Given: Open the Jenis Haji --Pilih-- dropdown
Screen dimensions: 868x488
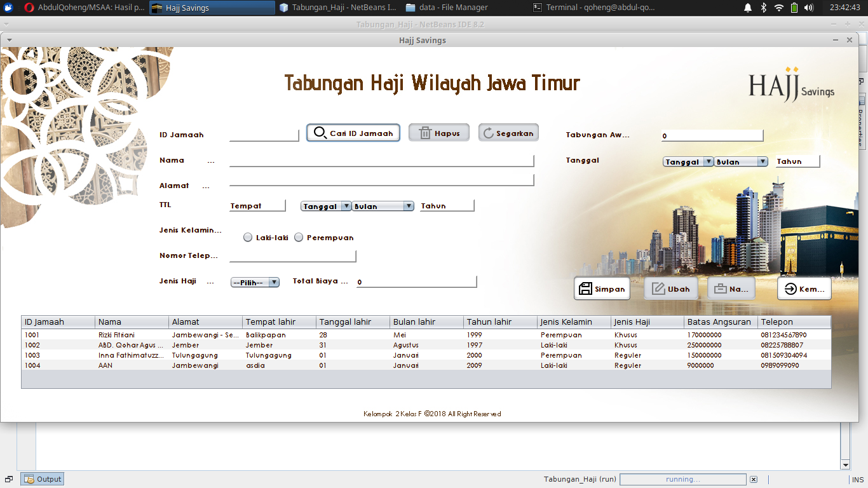Looking at the screenshot, I should pyautogui.click(x=255, y=282).
